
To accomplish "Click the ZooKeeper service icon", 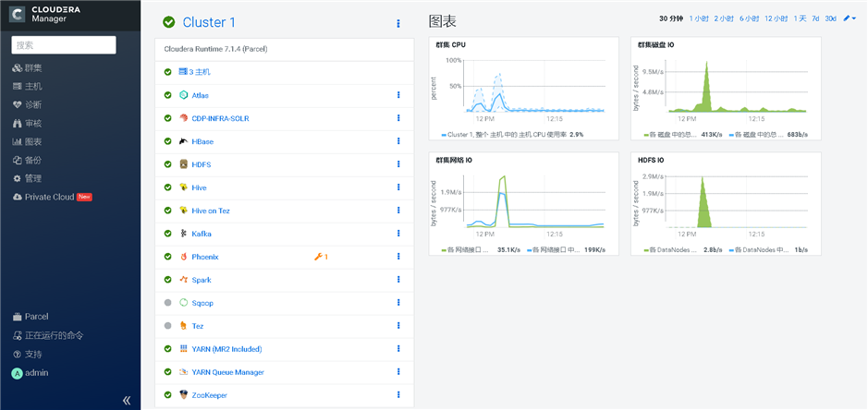I will point(184,395).
